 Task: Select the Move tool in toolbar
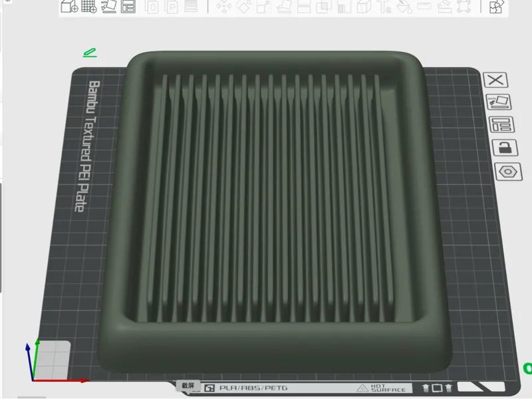point(224,7)
